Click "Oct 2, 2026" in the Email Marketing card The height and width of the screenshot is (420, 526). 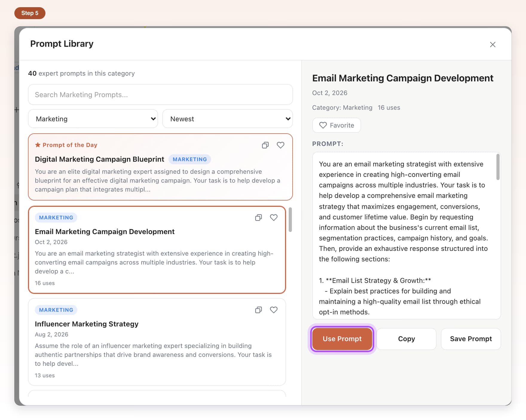[x=51, y=242]
